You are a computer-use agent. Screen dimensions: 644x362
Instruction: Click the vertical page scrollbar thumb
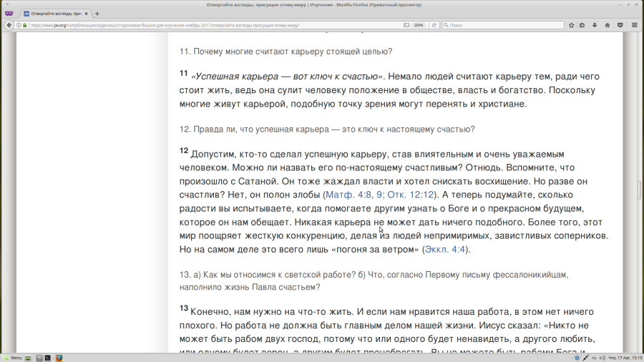pos(639,190)
